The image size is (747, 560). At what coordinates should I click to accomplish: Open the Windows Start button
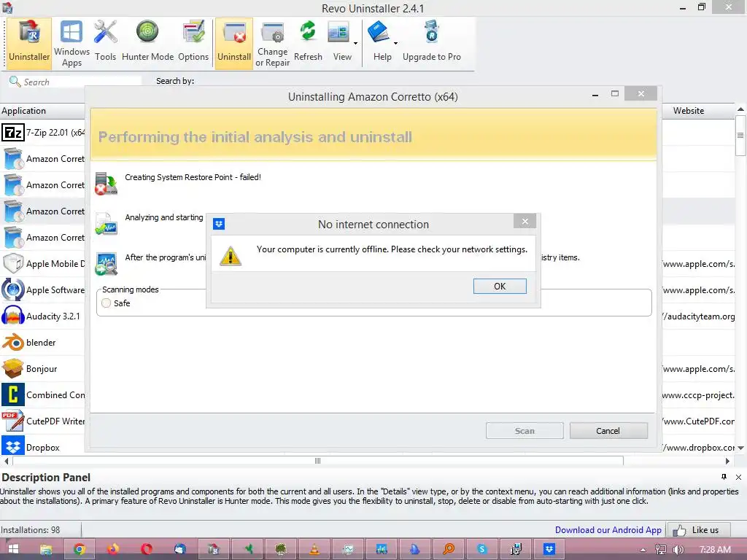[x=13, y=549]
